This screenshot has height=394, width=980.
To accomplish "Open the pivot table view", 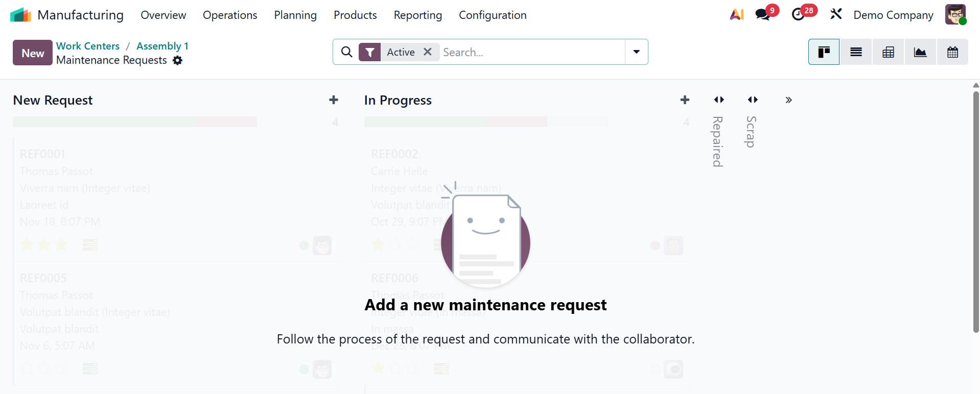I will 888,52.
